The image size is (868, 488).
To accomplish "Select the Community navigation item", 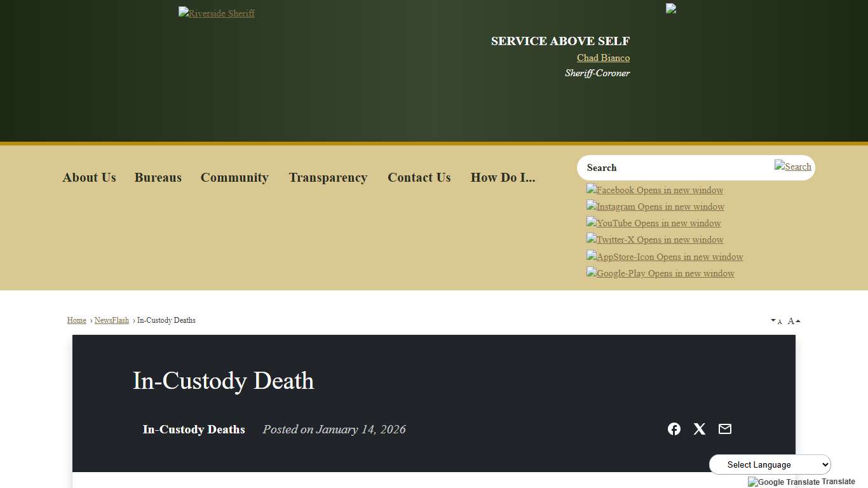I will [x=234, y=177].
